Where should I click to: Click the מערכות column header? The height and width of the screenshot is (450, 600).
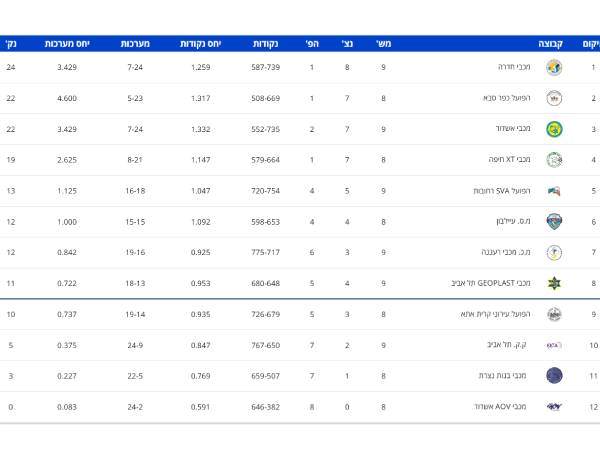(x=136, y=44)
